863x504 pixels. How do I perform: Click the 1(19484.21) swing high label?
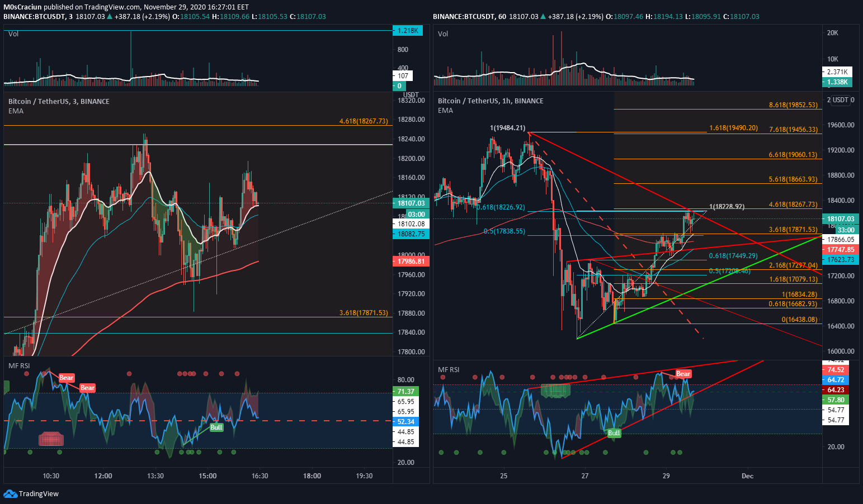(507, 128)
